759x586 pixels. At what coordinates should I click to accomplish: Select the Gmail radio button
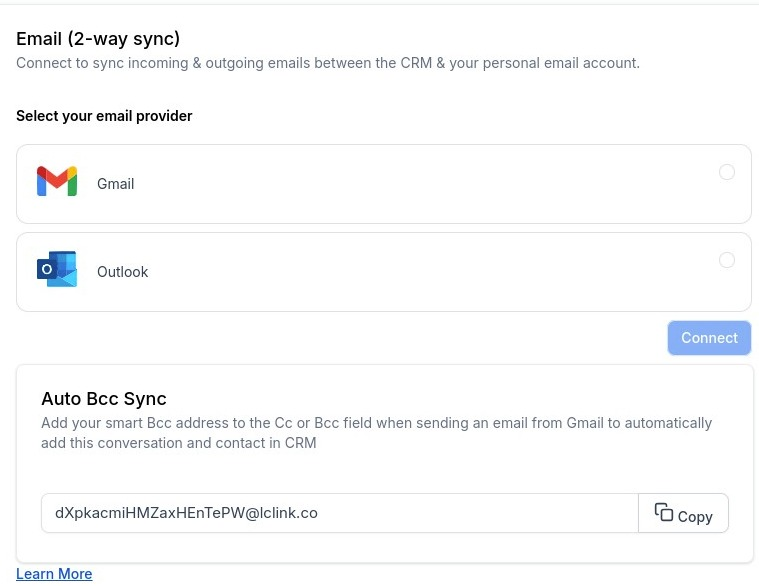click(727, 172)
